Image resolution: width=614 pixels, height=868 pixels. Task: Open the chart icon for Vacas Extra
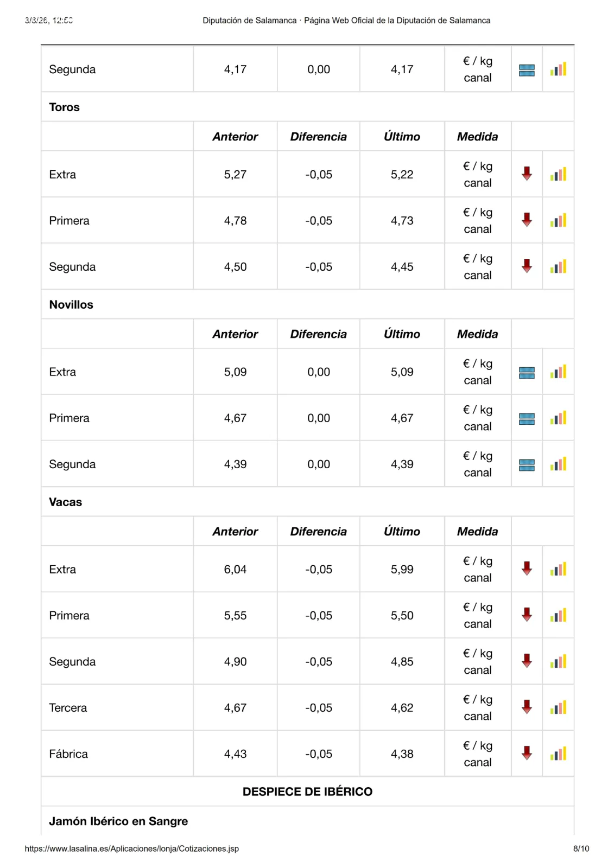(558, 569)
